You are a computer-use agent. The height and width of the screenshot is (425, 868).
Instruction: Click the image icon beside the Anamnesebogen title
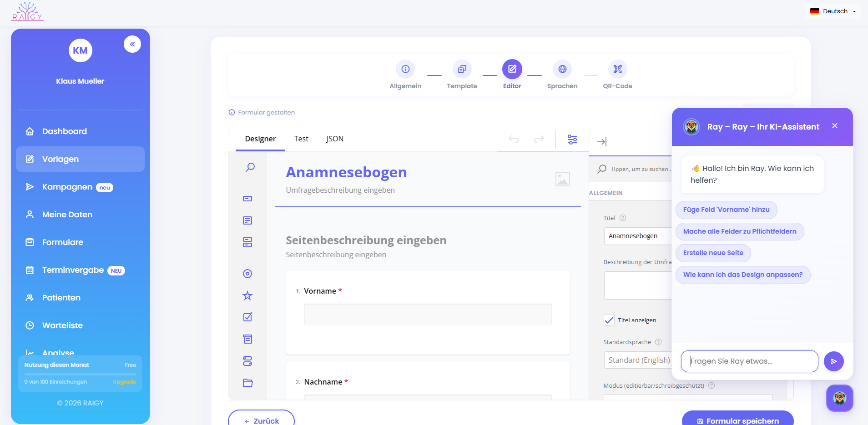562,179
